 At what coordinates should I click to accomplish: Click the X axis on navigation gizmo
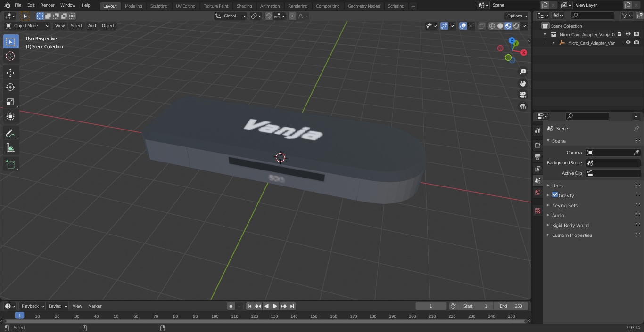(523, 53)
